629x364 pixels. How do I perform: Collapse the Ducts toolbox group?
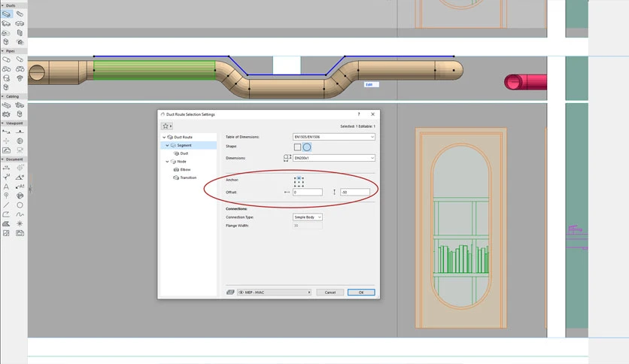(x=2, y=5)
